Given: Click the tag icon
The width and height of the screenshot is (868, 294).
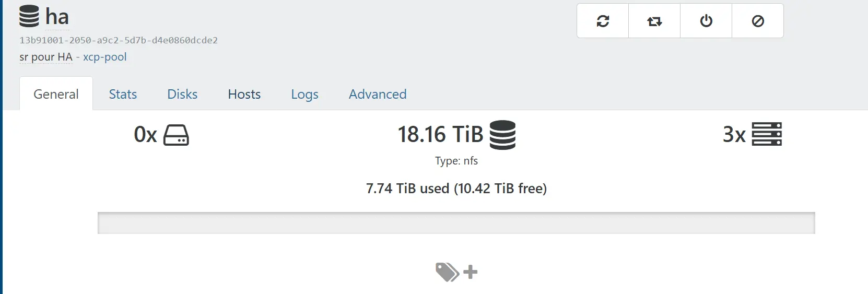Looking at the screenshot, I should pos(447,272).
